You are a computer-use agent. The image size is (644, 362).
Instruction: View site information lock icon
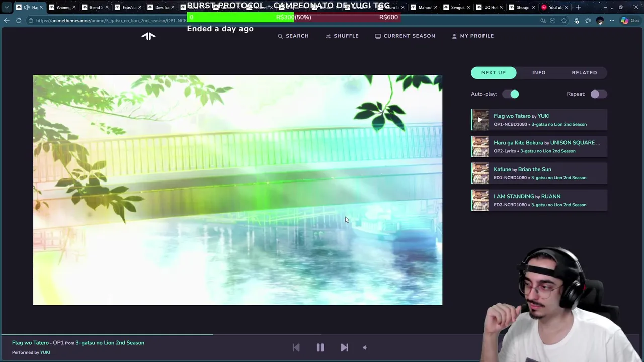(31, 21)
